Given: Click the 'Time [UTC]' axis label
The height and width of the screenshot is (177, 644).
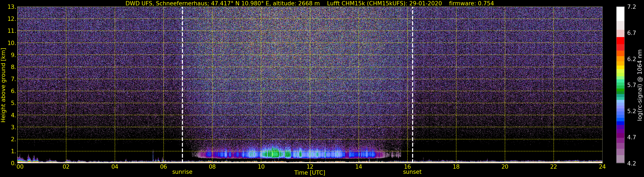Looking at the screenshot, I should pos(310,173).
